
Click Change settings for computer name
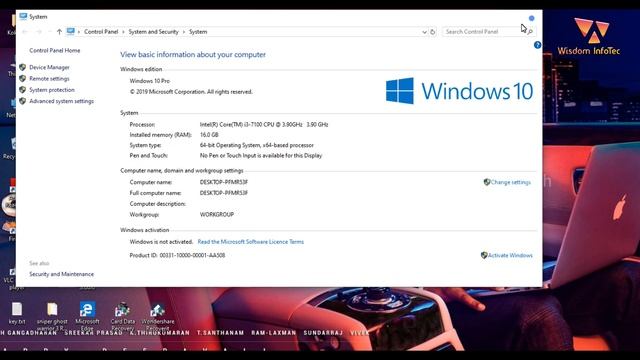[511, 182]
